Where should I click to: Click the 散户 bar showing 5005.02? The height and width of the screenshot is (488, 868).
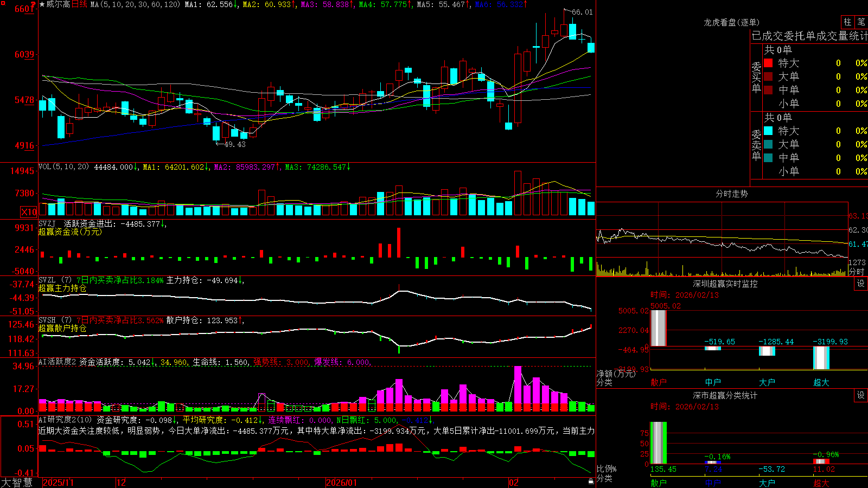tap(659, 328)
